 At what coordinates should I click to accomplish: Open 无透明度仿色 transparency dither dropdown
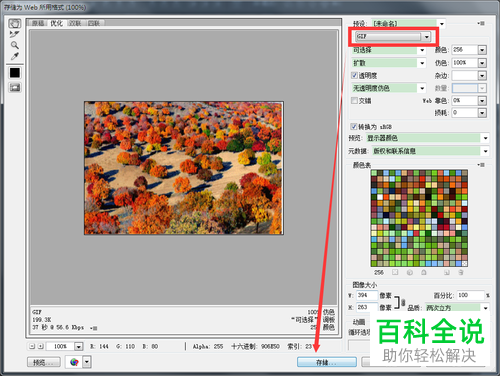coord(389,88)
